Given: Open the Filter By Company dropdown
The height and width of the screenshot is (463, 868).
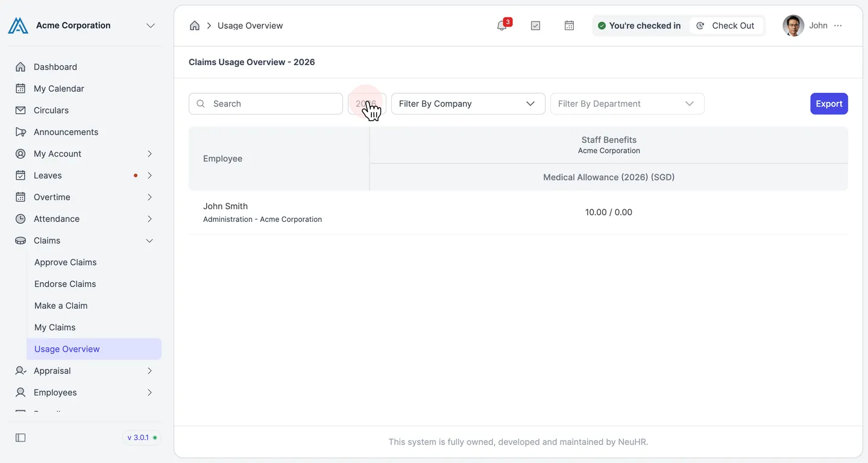Looking at the screenshot, I should [x=468, y=104].
